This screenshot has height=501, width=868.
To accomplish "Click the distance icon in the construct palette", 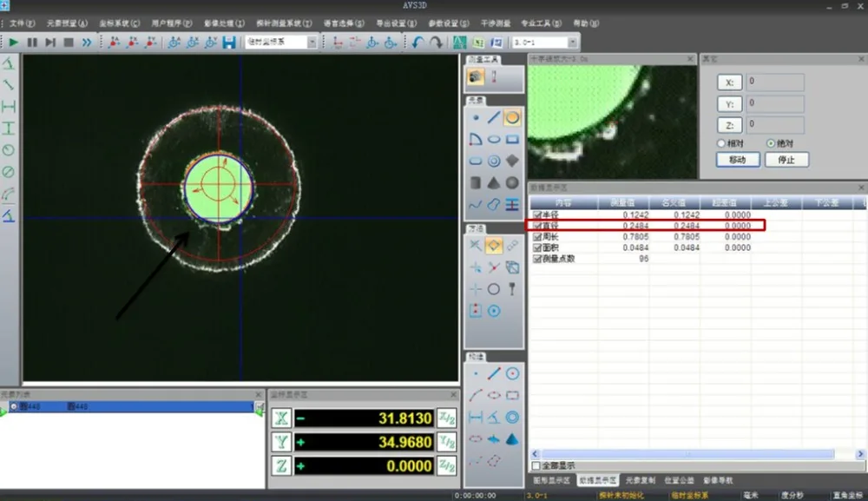I will pos(476,418).
